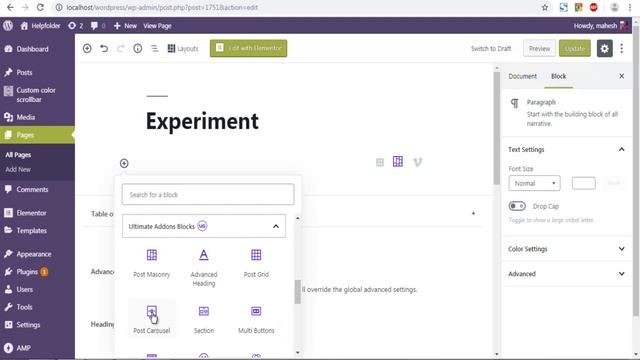Toggle the Drop Cap switch
The image size is (640, 360).
(517, 206)
